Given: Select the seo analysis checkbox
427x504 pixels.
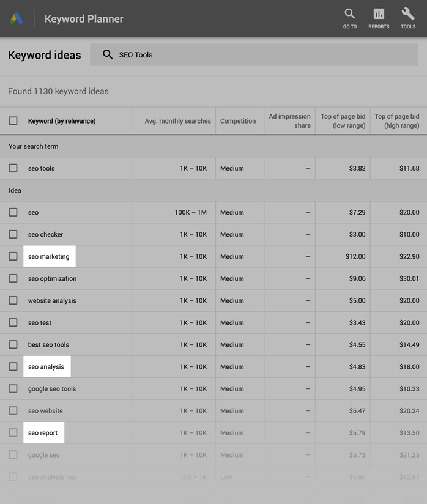Looking at the screenshot, I should [x=13, y=366].
